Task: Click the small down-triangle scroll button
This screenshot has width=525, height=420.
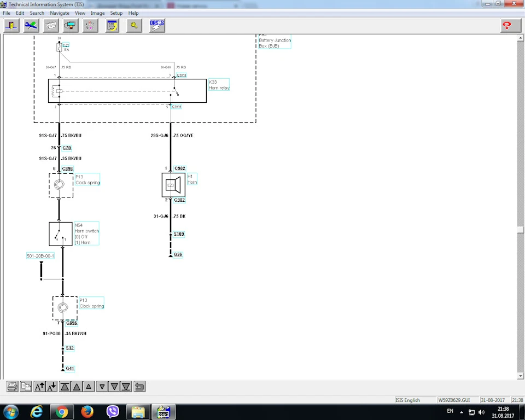Action: (102, 387)
